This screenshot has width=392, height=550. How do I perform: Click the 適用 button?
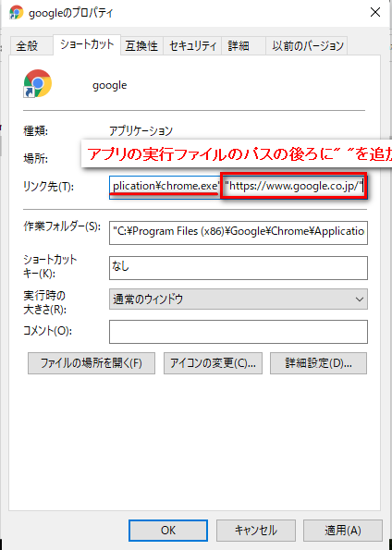[x=343, y=531]
